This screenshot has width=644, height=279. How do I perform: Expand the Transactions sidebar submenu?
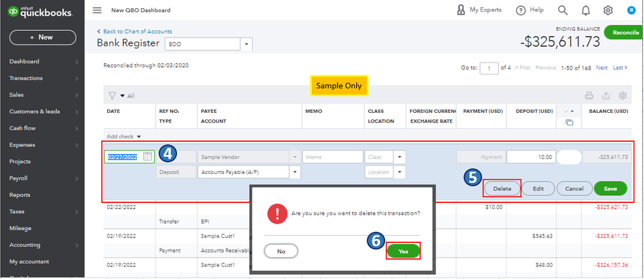pyautogui.click(x=76, y=79)
